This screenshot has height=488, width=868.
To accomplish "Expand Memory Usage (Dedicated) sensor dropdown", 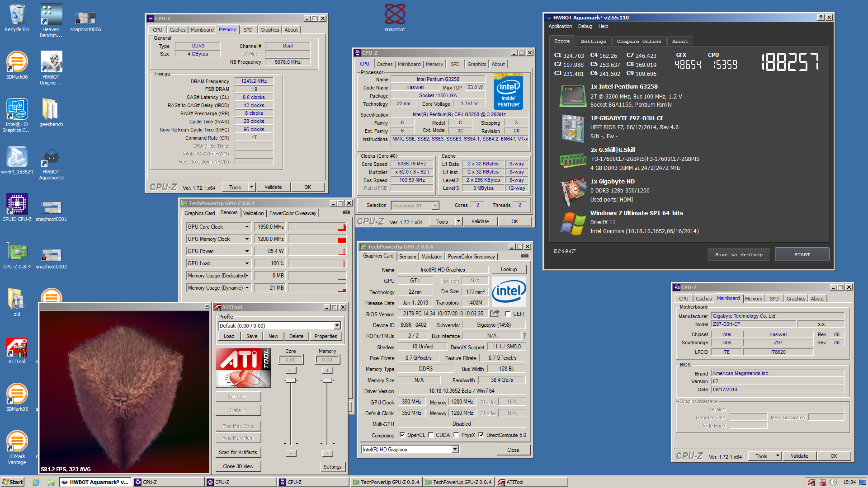I will click(x=247, y=276).
